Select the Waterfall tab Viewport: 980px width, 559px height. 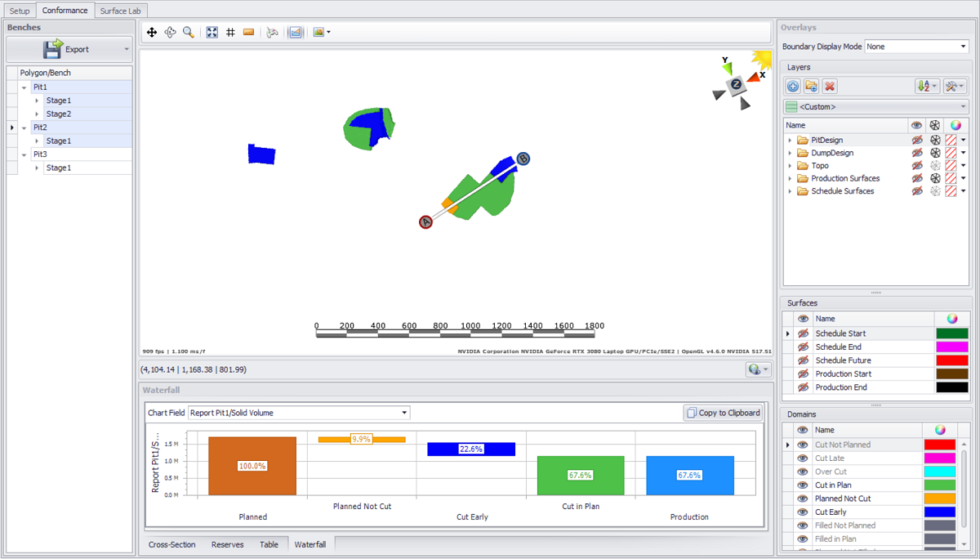tap(310, 544)
